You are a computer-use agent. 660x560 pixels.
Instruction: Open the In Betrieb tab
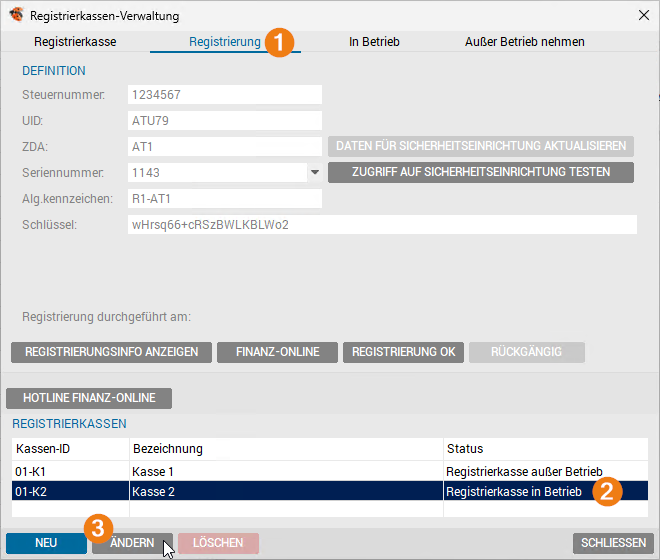374,42
